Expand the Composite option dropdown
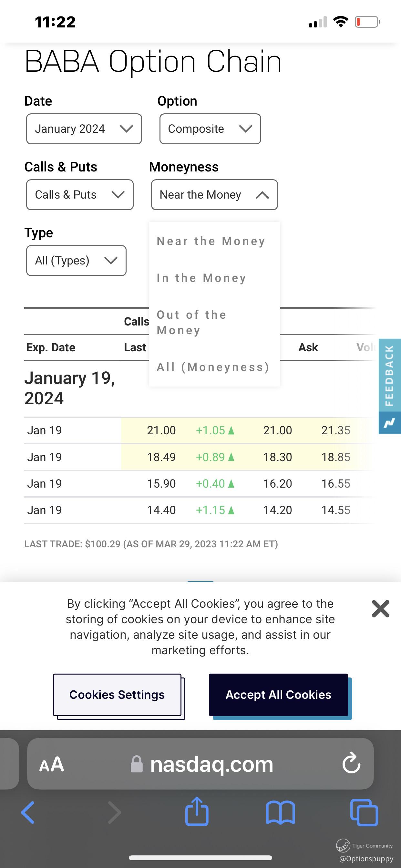The width and height of the screenshot is (401, 868). coord(210,129)
